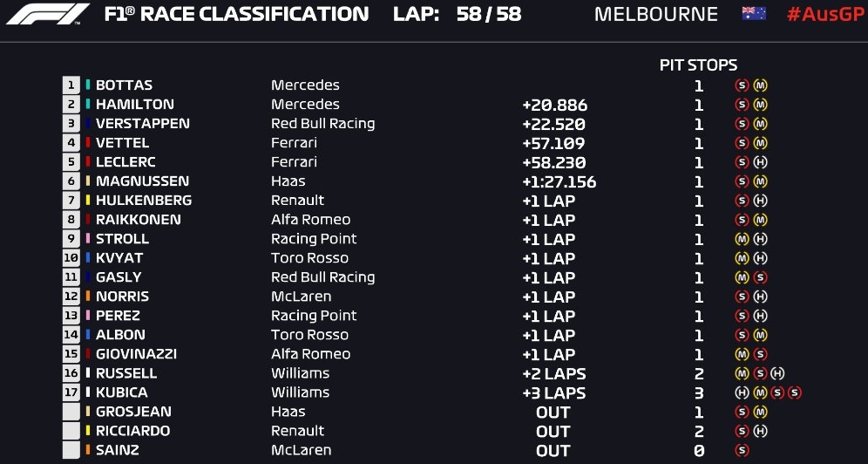868x464 pixels.
Task: Click the hard tyre icon in Russell's row
Action: point(777,373)
